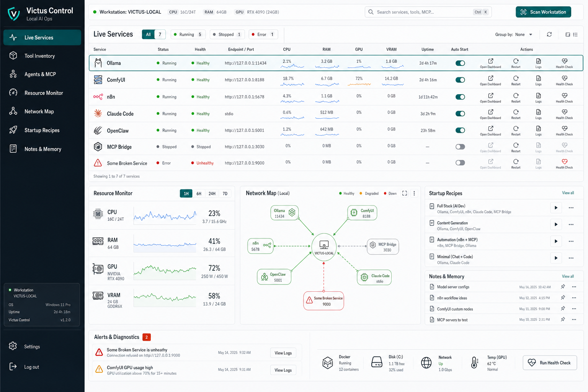Open Agents & MCP section

point(42,74)
